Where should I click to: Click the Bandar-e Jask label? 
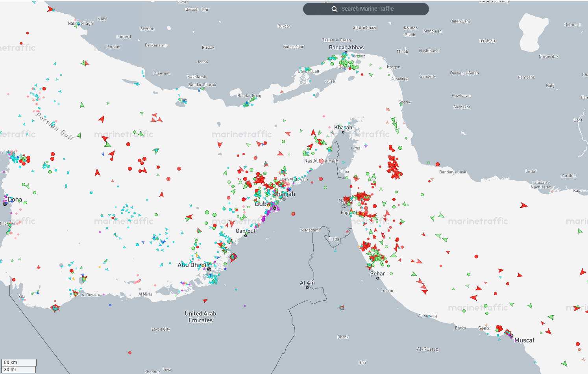(453, 172)
